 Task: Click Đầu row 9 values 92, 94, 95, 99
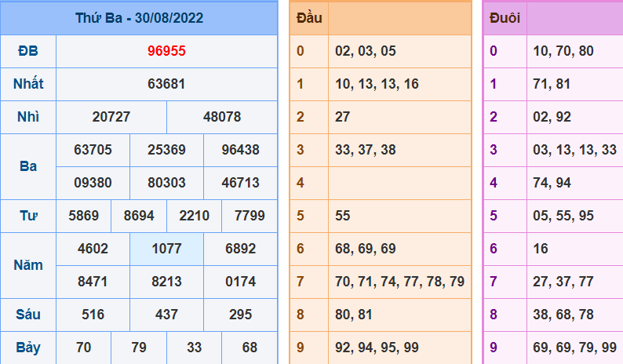click(x=377, y=348)
